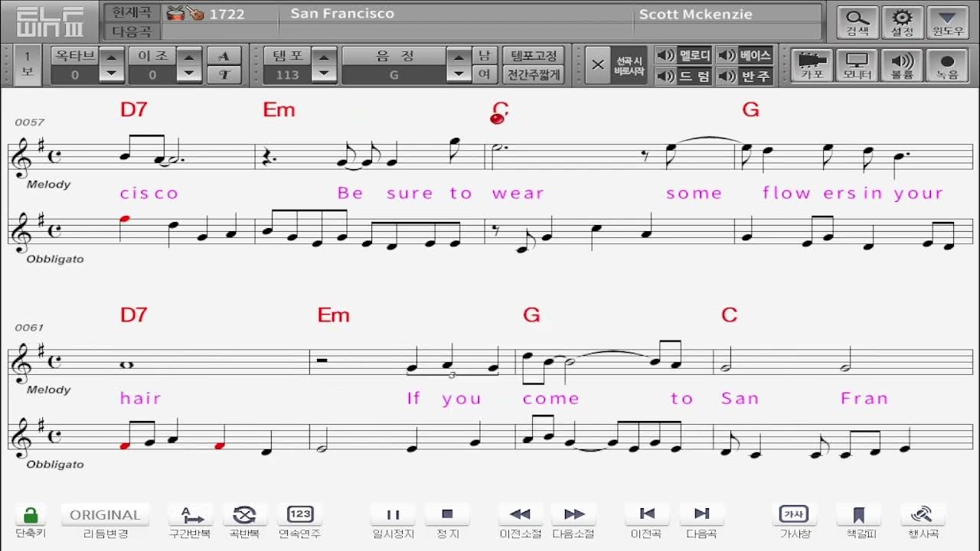The image size is (980, 551).
Task: Toggle the bass (베이스) track sound
Action: tap(745, 55)
